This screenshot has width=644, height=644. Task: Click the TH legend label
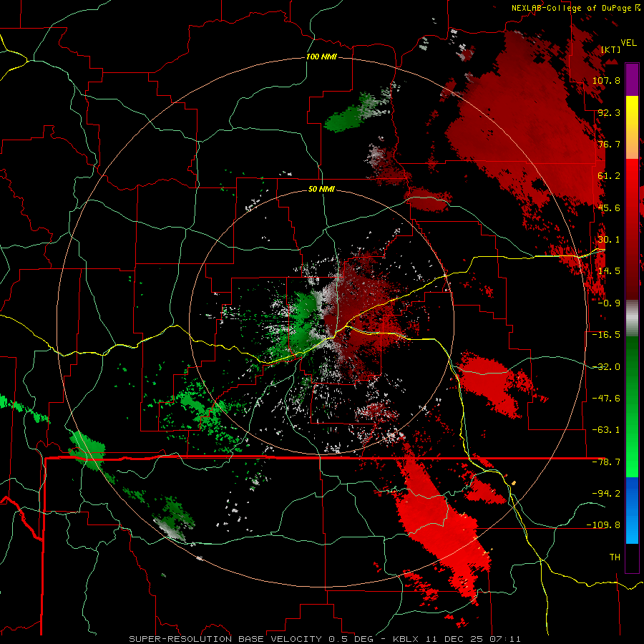[615, 557]
